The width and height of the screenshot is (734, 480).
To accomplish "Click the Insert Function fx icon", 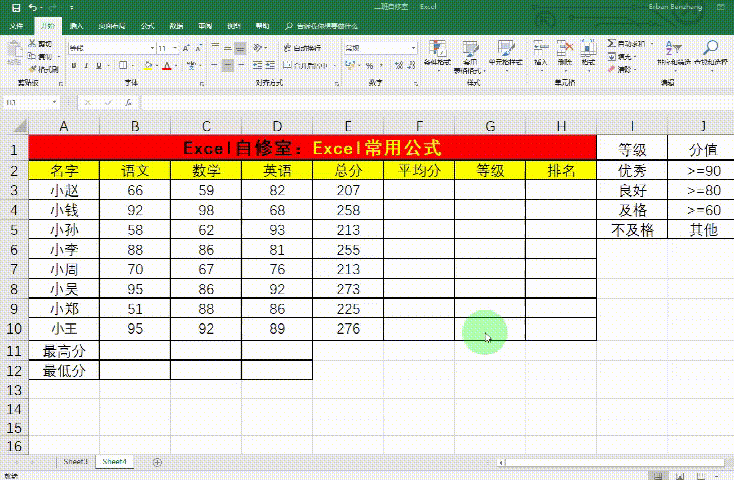I will point(129,102).
